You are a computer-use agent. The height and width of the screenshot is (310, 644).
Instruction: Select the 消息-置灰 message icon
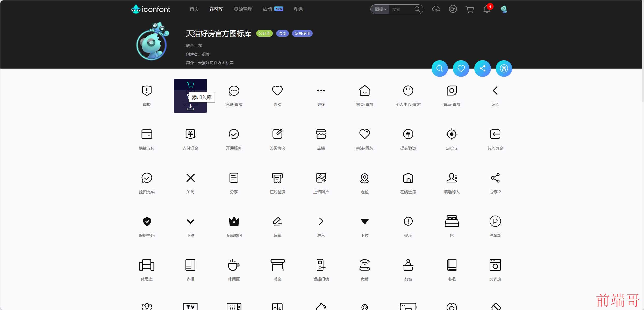[x=234, y=91]
